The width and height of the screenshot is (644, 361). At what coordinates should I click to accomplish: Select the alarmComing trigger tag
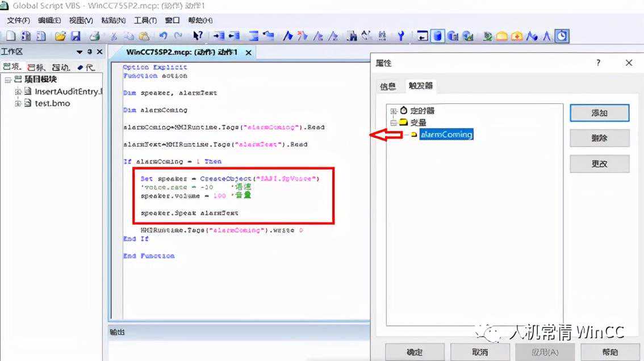(x=446, y=135)
